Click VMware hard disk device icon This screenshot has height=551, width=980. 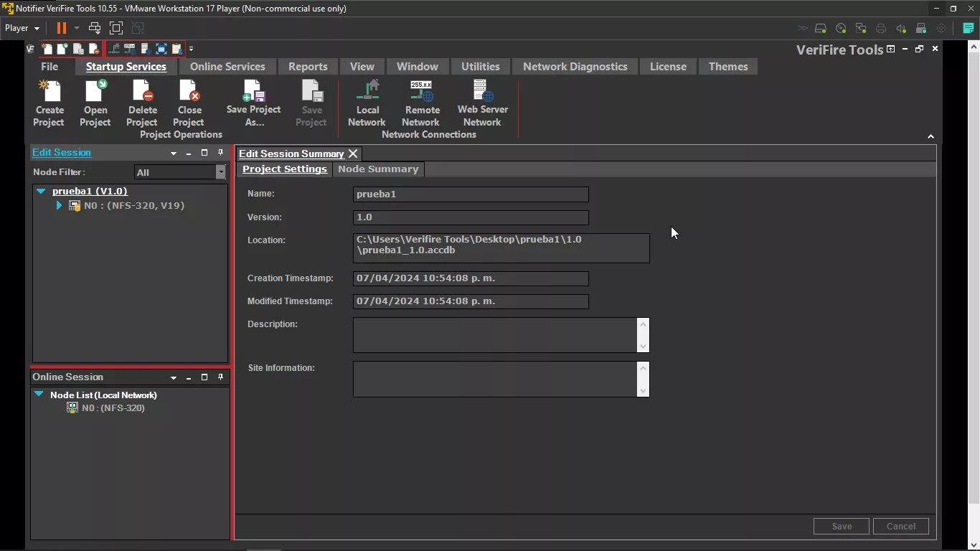pos(821,29)
